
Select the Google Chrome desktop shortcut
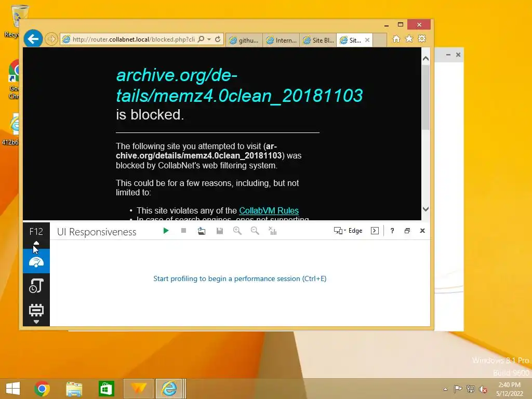point(12,79)
